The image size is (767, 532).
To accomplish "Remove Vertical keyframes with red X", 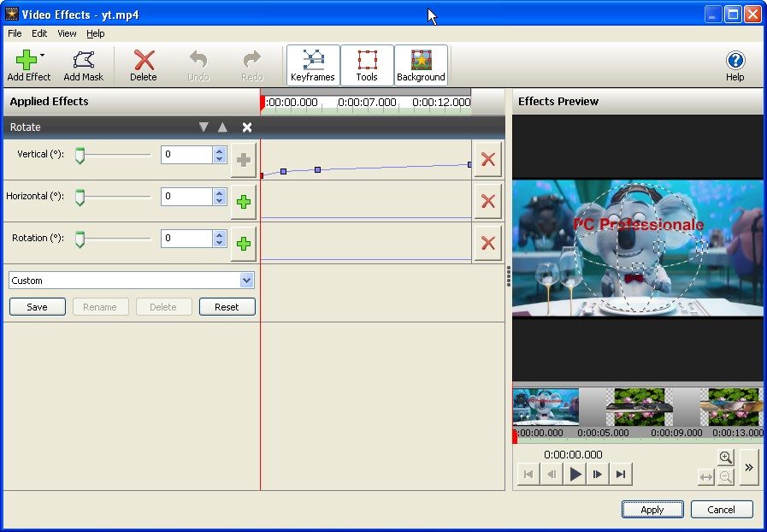I will [x=487, y=159].
